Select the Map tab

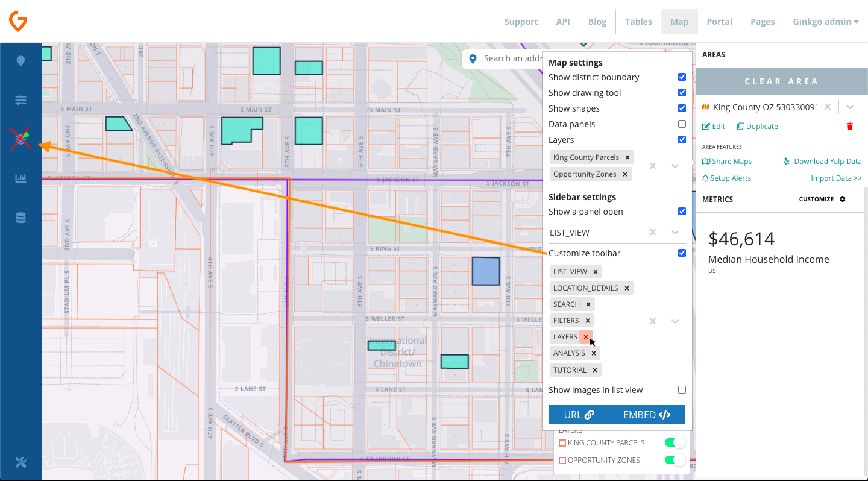(x=679, y=22)
